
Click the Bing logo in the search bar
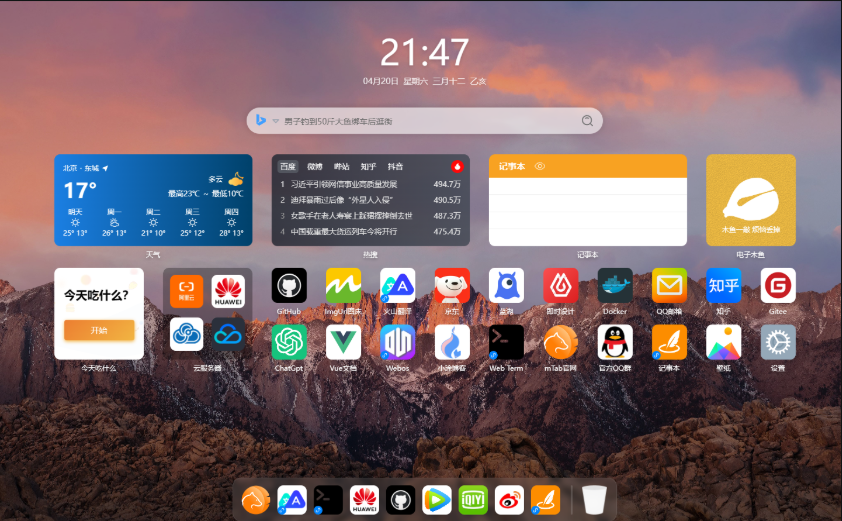tap(261, 120)
